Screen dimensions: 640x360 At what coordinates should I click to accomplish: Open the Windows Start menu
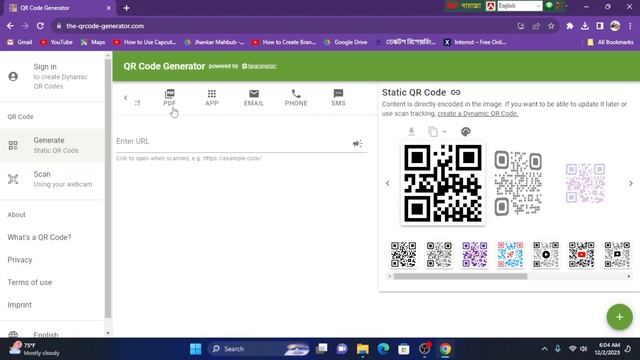(196, 349)
